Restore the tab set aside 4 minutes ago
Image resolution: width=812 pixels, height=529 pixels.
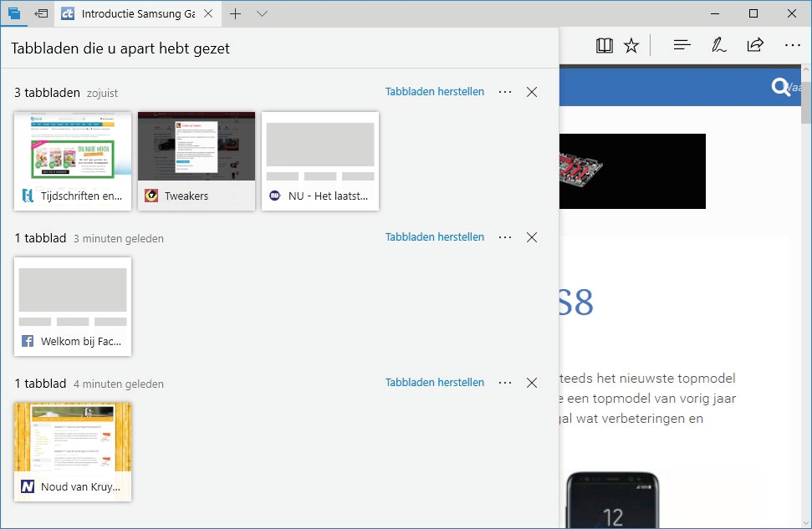pyautogui.click(x=434, y=383)
